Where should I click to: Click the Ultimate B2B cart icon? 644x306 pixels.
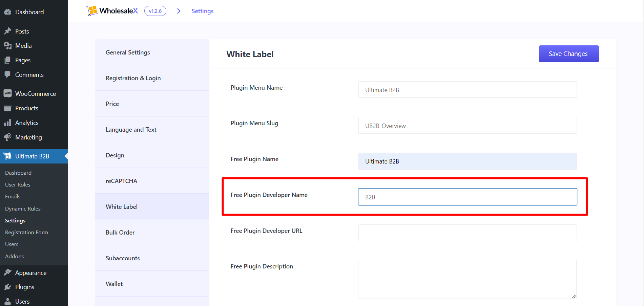7,156
